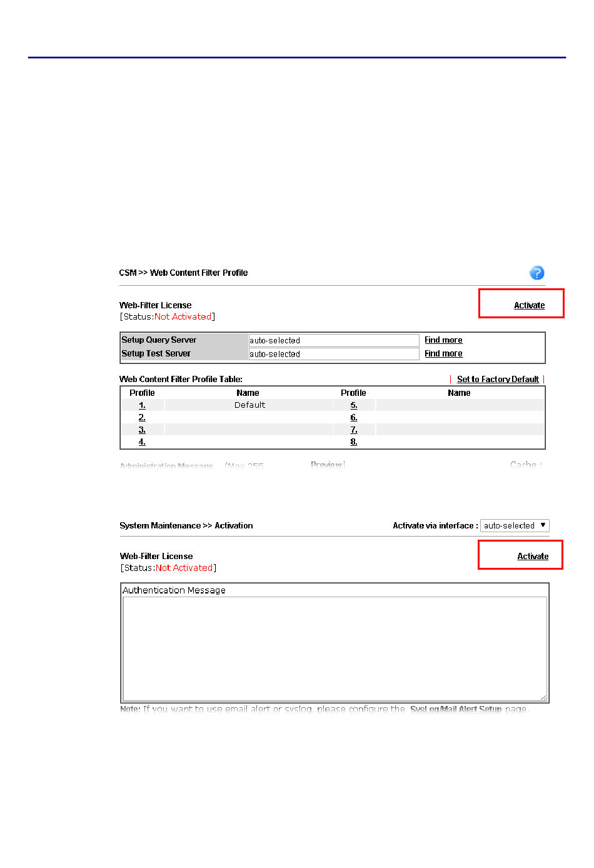Open Find more link for Setup Query Server

pyautogui.click(x=443, y=340)
